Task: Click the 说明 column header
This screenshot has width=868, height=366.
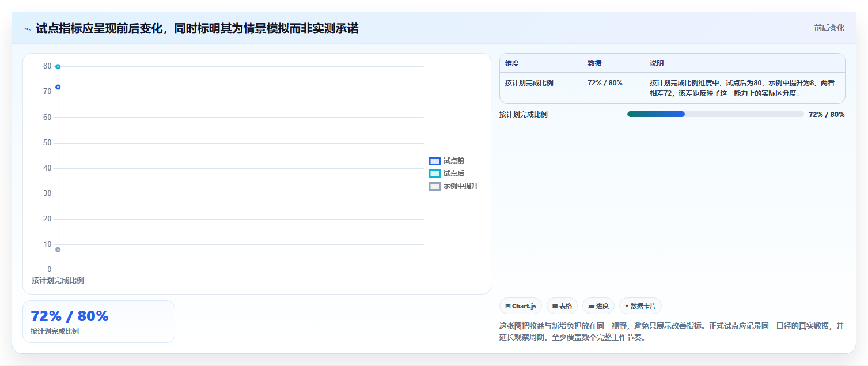Action: pyautogui.click(x=657, y=63)
